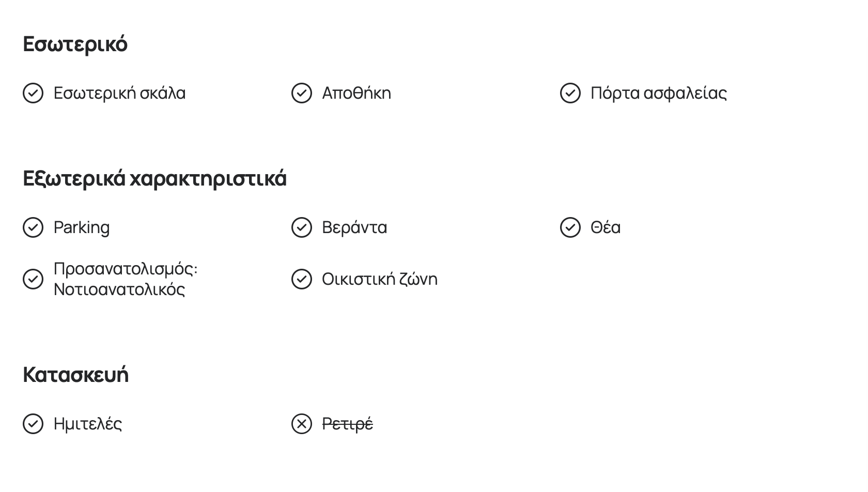Click the Οικιστική Ζώνη label
Image resolution: width=868 pixels, height=492 pixels.
point(380,279)
